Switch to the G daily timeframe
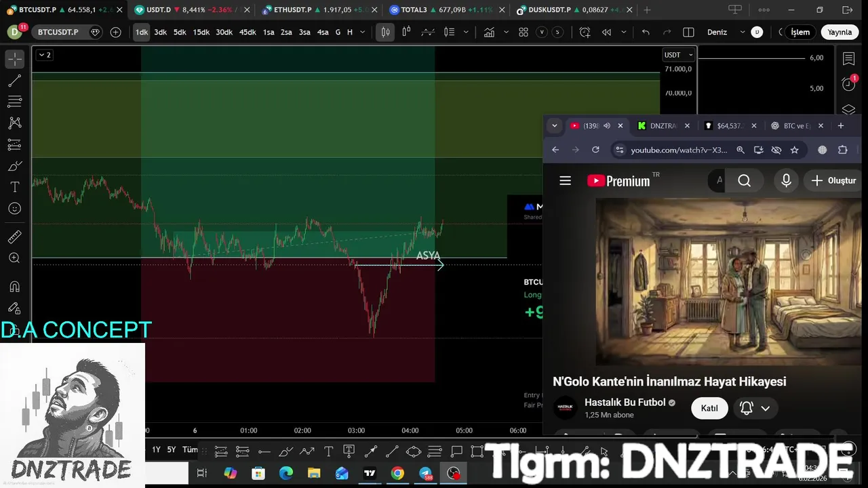The image size is (868, 488). tap(338, 32)
